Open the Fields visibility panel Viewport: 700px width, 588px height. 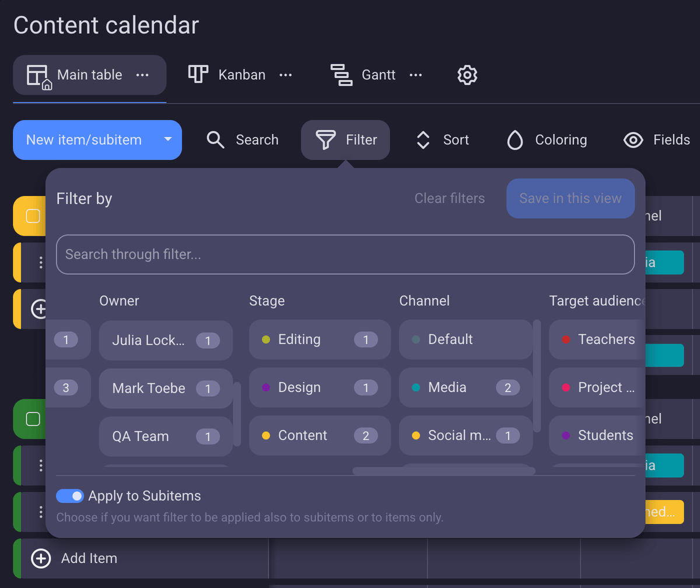pyautogui.click(x=632, y=140)
